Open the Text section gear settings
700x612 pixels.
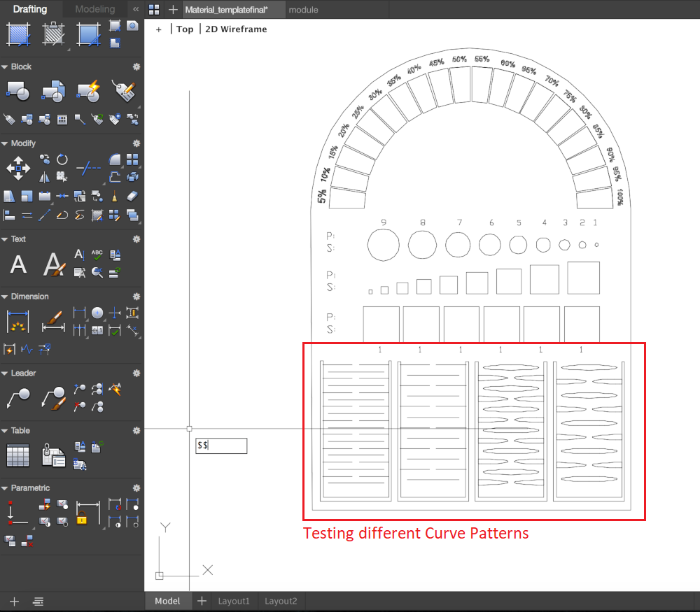pos(136,239)
